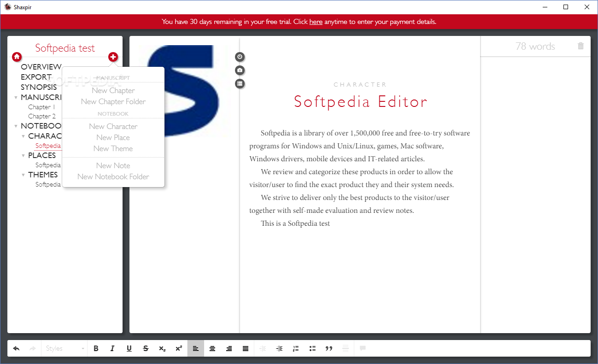Open Chapter 2 in the manuscript
This screenshot has width=598, height=364.
tap(42, 116)
